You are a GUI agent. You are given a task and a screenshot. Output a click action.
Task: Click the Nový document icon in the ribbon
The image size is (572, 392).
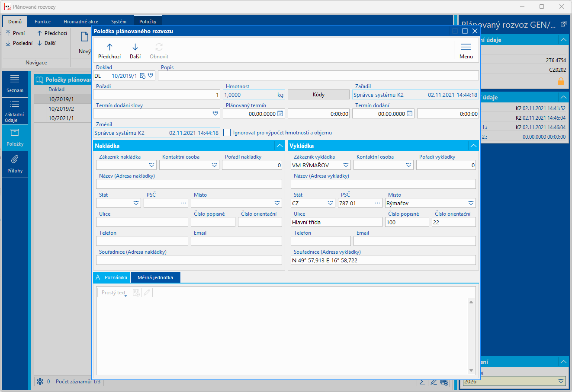coord(85,37)
